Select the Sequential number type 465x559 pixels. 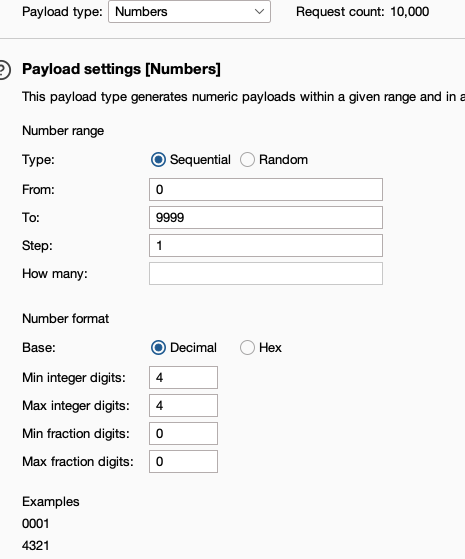tap(158, 160)
